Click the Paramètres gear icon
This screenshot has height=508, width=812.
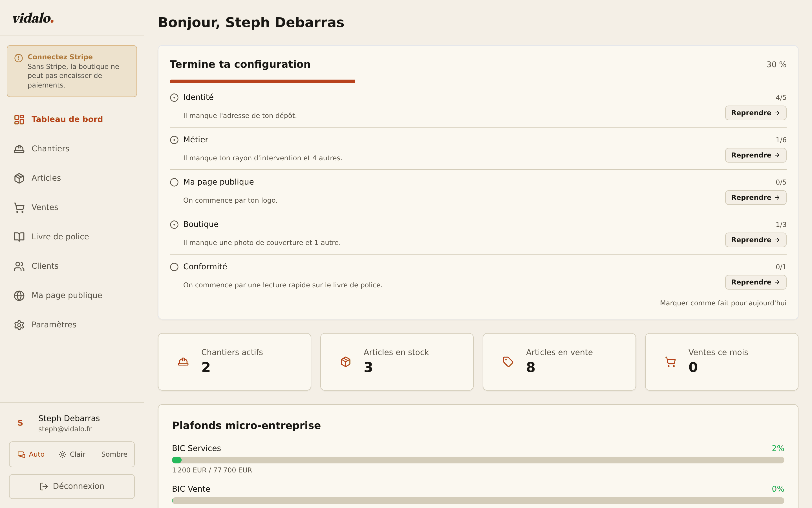click(x=19, y=325)
